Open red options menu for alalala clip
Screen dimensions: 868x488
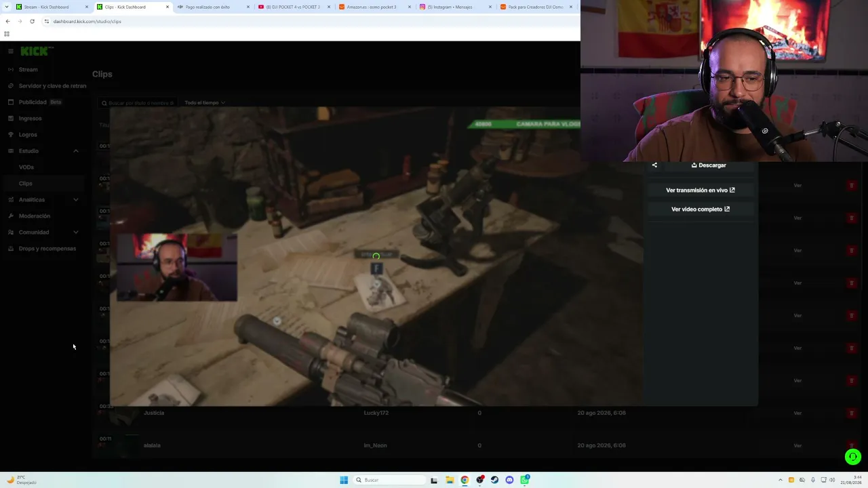click(852, 446)
